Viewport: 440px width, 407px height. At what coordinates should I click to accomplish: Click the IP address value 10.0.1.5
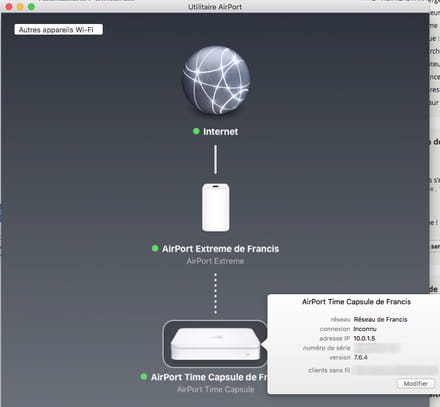pyautogui.click(x=364, y=338)
